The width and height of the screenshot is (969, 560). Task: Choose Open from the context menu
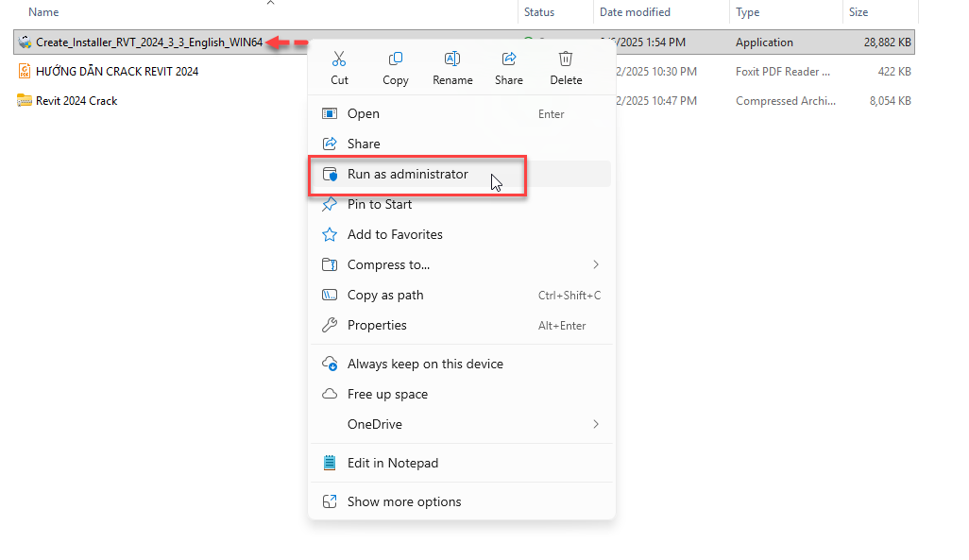364,114
